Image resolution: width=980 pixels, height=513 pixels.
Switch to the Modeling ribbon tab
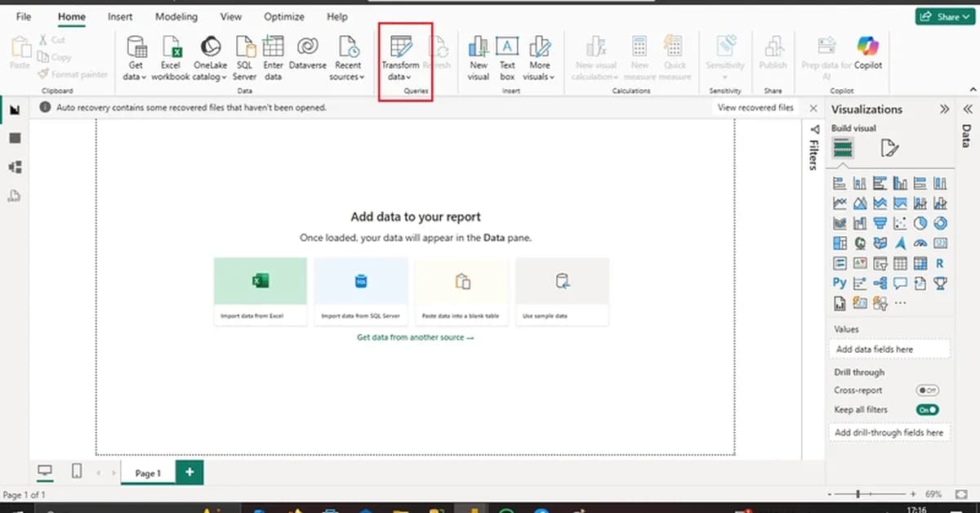[x=176, y=16]
